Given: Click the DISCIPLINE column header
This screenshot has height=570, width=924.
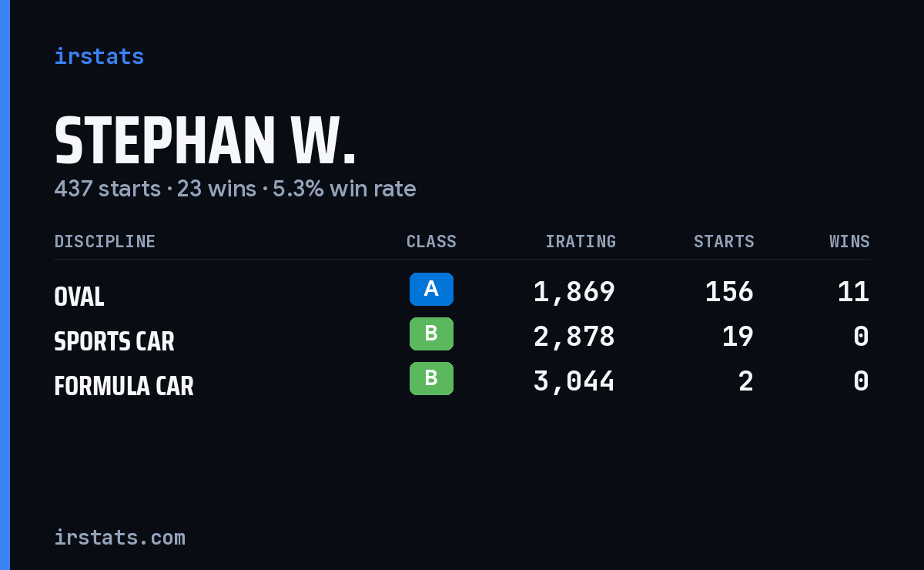Looking at the screenshot, I should pyautogui.click(x=105, y=242).
